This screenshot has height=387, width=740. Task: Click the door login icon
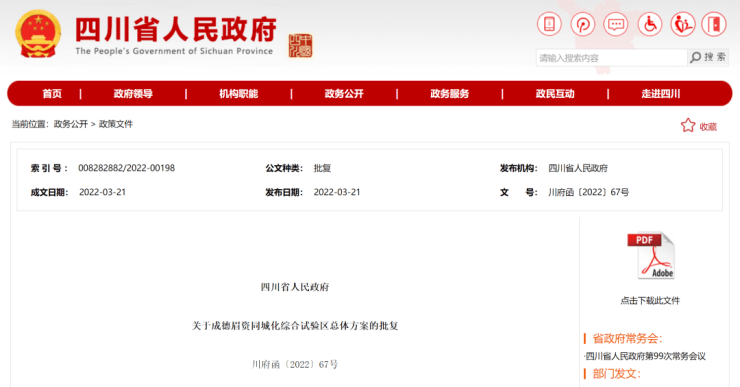714,24
